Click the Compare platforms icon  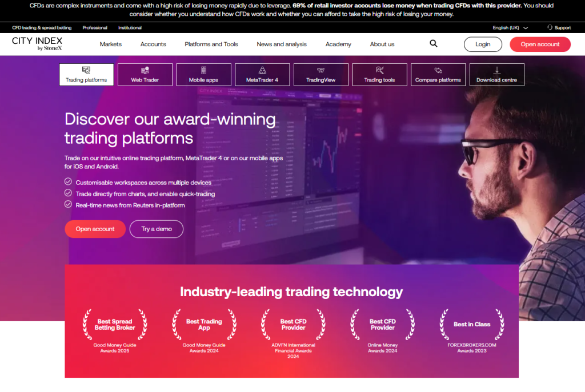438,71
